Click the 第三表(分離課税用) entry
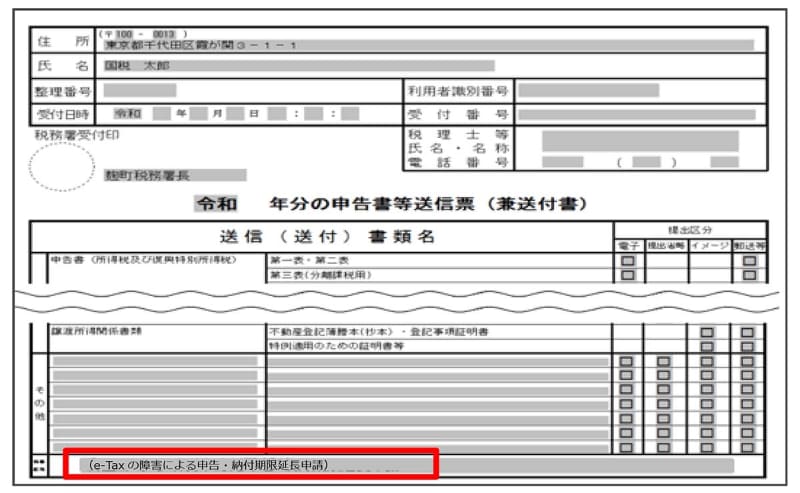 click(x=321, y=275)
